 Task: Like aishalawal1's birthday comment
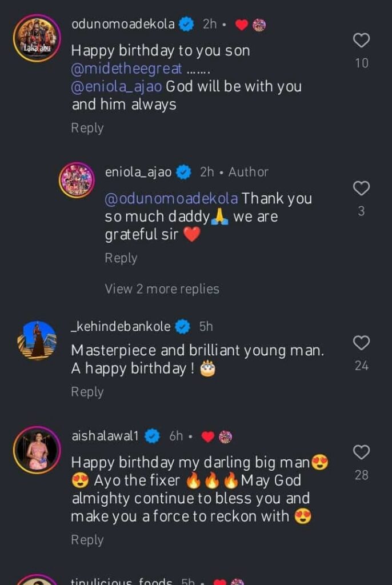(x=361, y=452)
